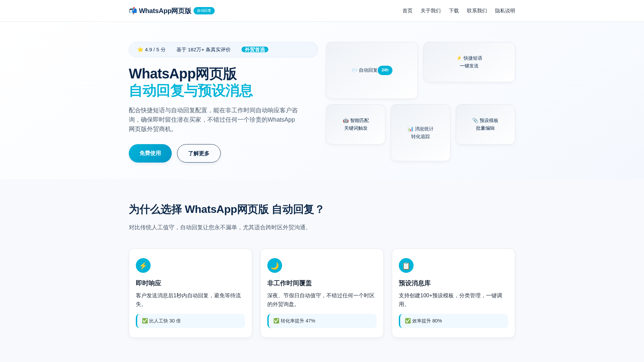The height and width of the screenshot is (362, 644).
Task: Open the 关于我们 nav item
Action: pos(431,11)
